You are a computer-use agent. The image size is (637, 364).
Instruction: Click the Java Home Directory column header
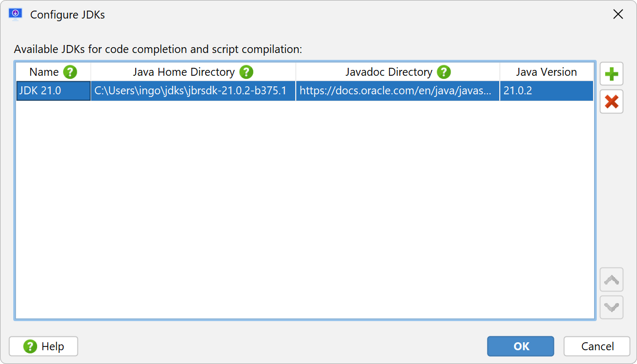[183, 72]
